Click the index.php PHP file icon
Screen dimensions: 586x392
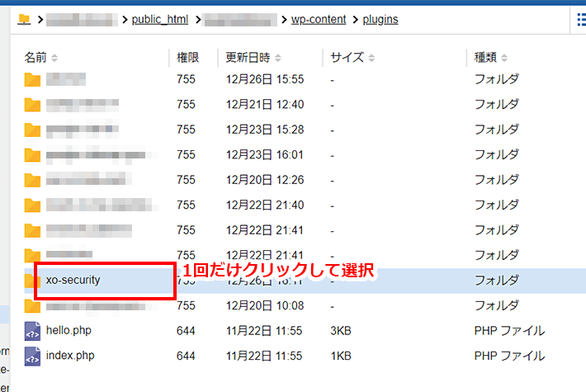[32, 356]
